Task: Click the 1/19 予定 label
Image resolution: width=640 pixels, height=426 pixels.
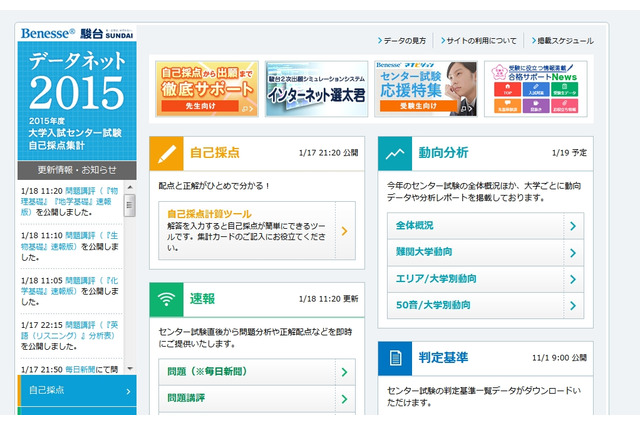Action: [x=569, y=153]
